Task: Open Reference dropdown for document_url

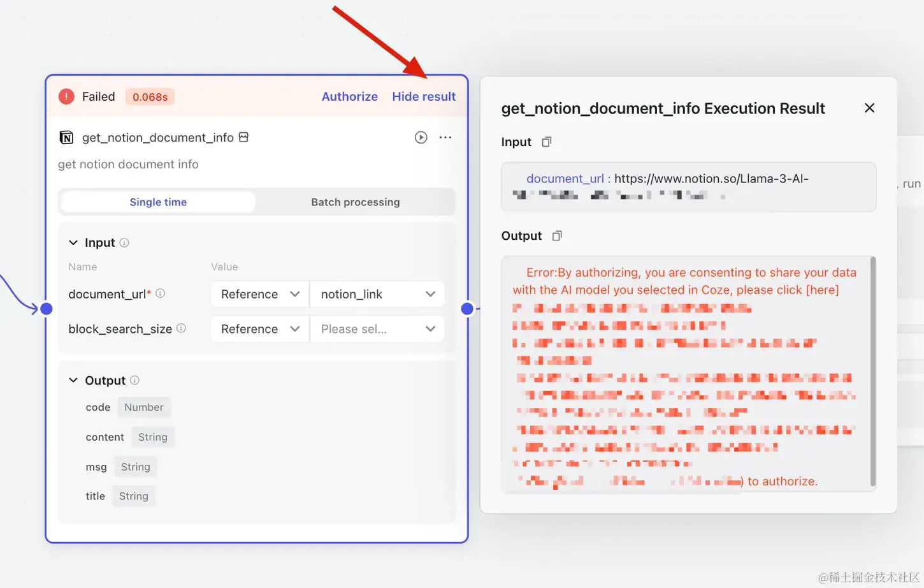Action: tap(260, 294)
